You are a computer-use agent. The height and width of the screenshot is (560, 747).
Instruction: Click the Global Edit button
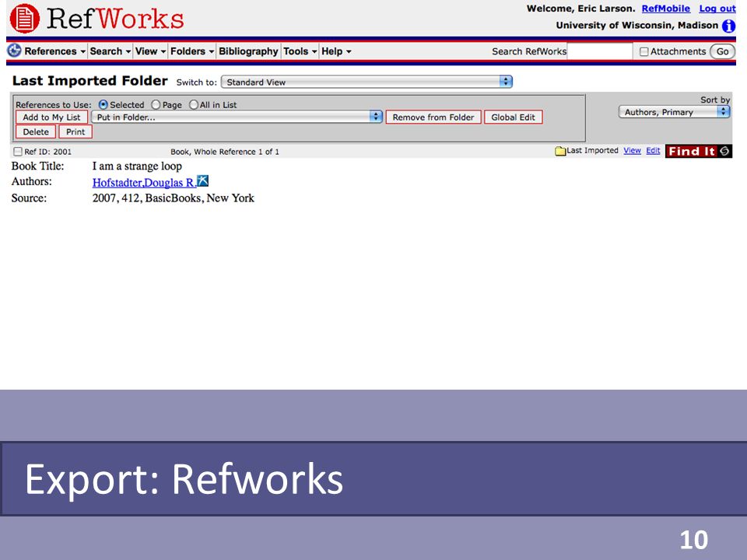(x=513, y=117)
